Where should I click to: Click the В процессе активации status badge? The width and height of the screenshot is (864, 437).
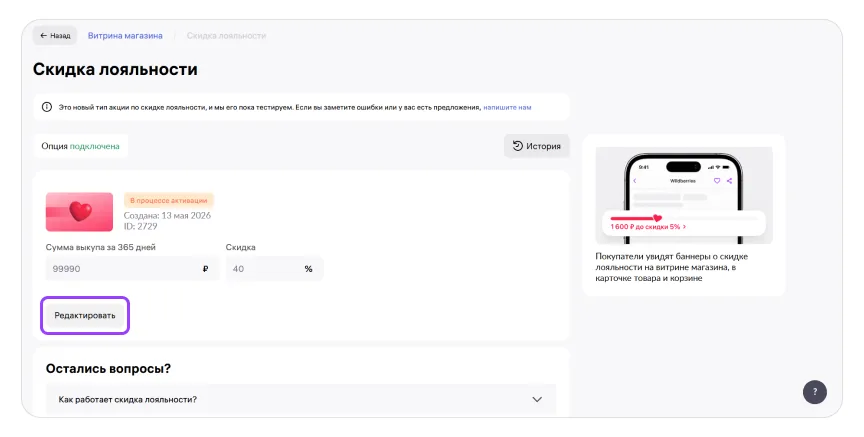pyautogui.click(x=169, y=200)
